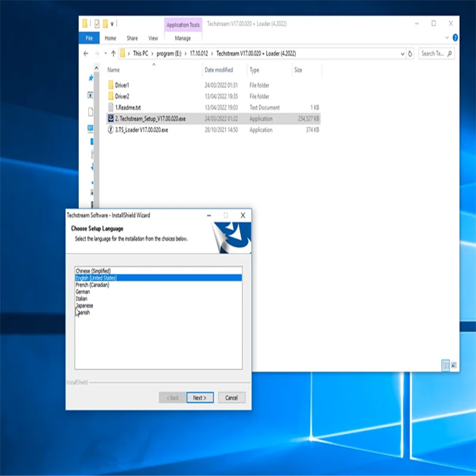This screenshot has height=476, width=476.
Task: Go up one folder level arrow
Action: pyautogui.click(x=113, y=54)
